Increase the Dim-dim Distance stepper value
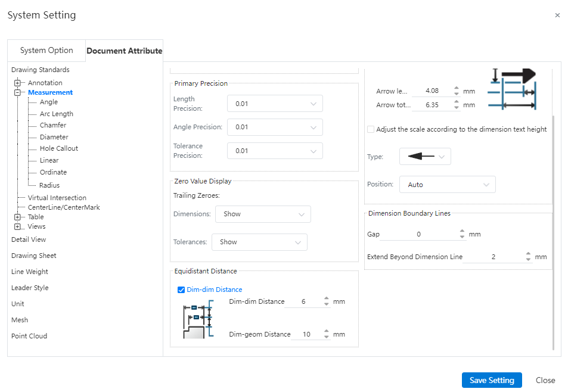 point(326,299)
